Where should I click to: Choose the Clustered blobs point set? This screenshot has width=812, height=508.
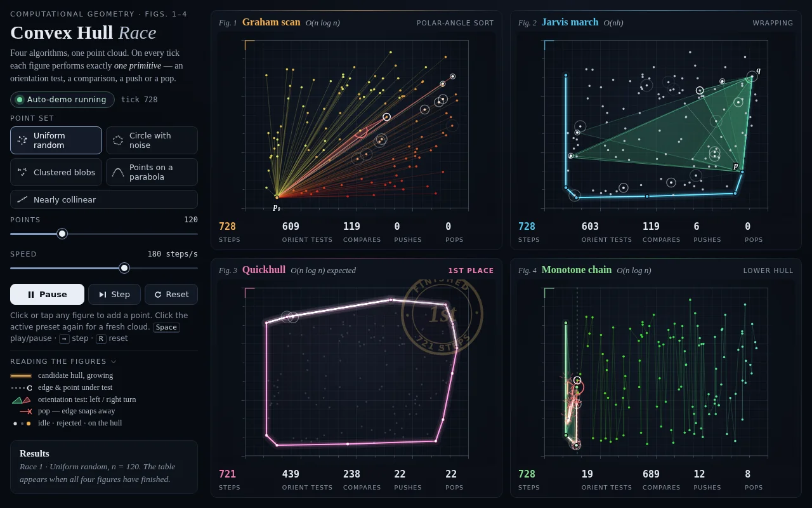click(56, 172)
